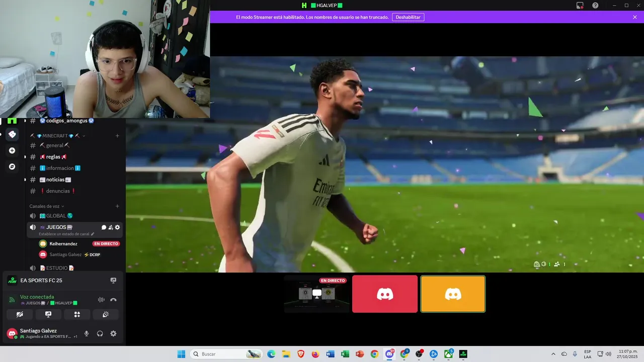Click Establece un estado de canal
This screenshot has width=644, height=362.
[66, 234]
